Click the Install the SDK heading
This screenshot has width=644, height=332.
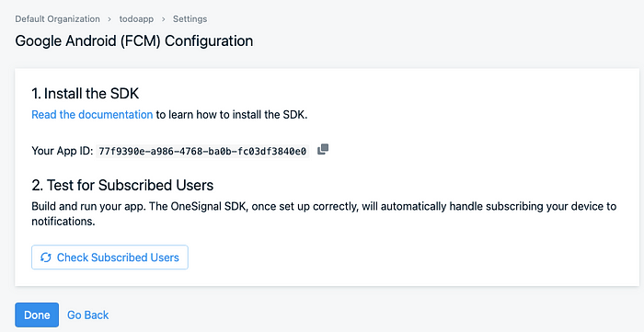tap(85, 94)
